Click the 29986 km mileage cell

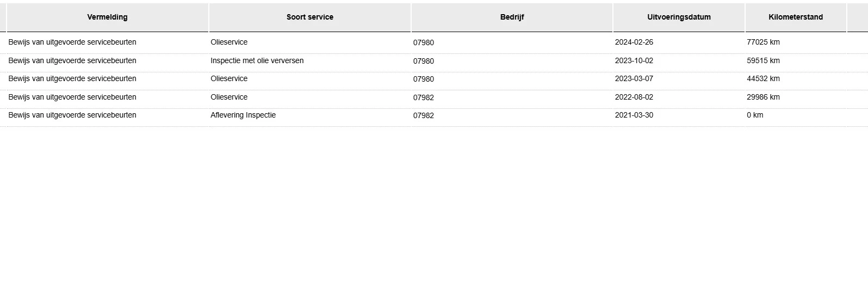point(763,97)
